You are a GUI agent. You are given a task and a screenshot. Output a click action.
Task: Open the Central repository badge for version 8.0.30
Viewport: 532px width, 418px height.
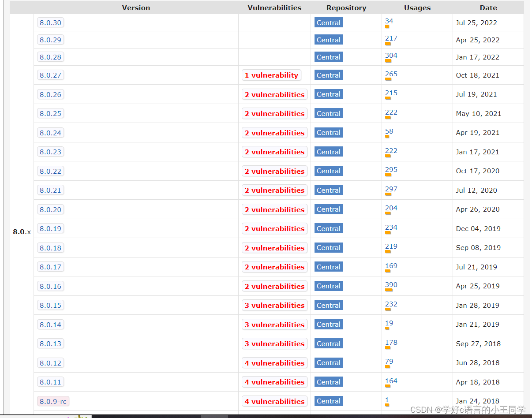[328, 22]
